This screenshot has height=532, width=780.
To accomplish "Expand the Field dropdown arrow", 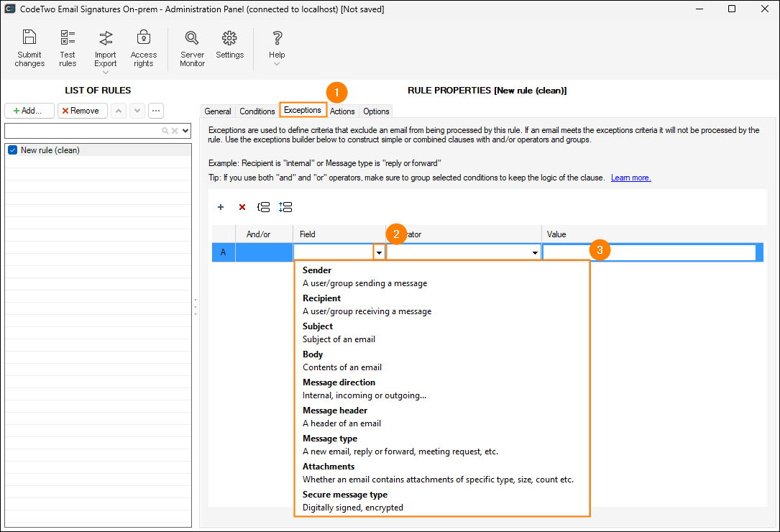I will [379, 253].
